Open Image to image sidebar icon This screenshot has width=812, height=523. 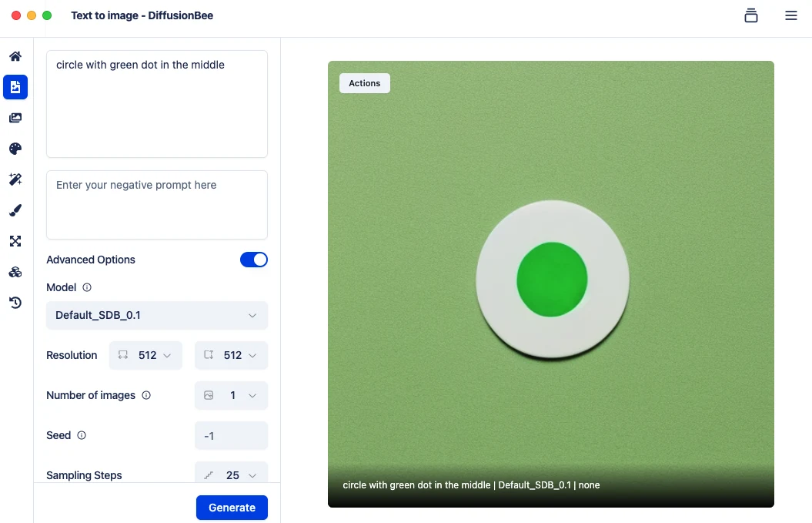click(x=15, y=118)
